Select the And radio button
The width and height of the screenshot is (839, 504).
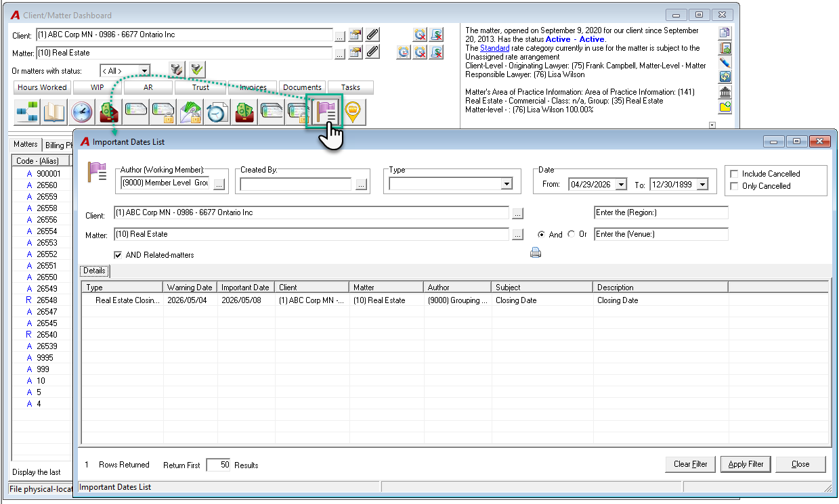pyautogui.click(x=541, y=234)
